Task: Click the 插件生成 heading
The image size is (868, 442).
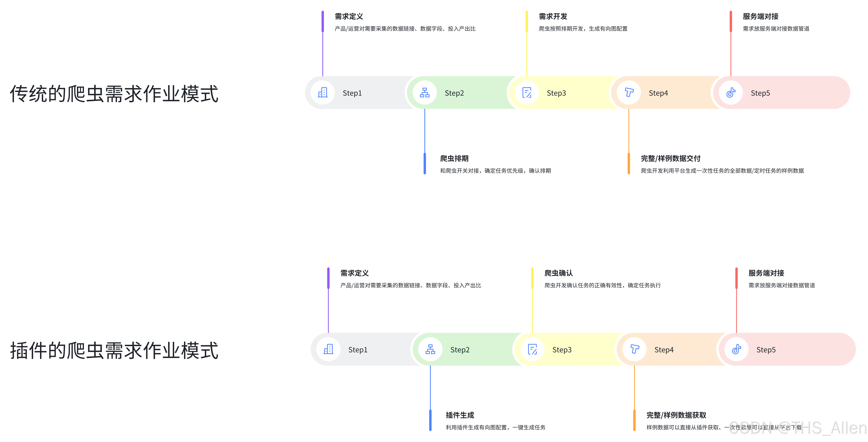Action: point(460,415)
